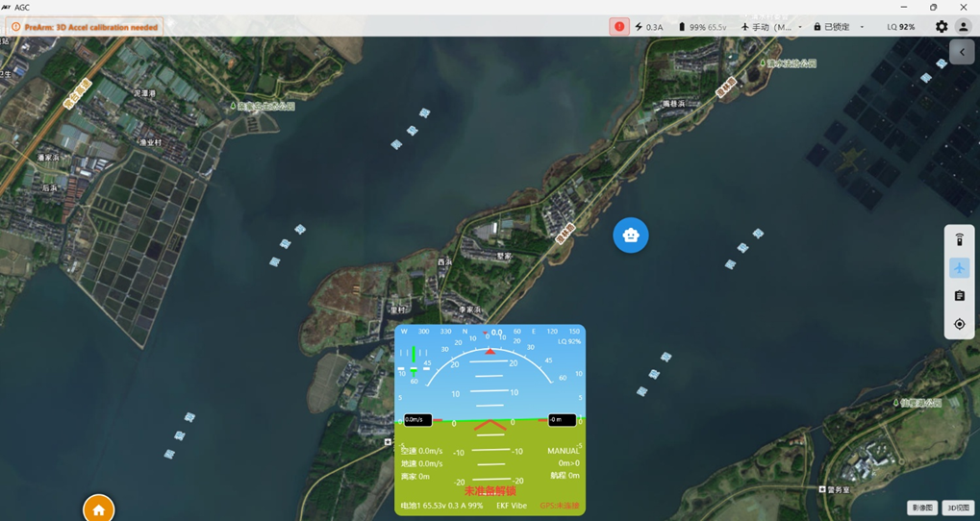
Task: Switch to 3D视图 view
Action: point(958,508)
